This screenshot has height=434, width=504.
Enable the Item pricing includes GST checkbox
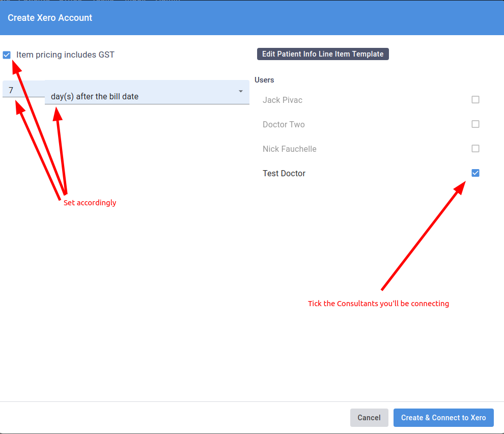click(7, 55)
